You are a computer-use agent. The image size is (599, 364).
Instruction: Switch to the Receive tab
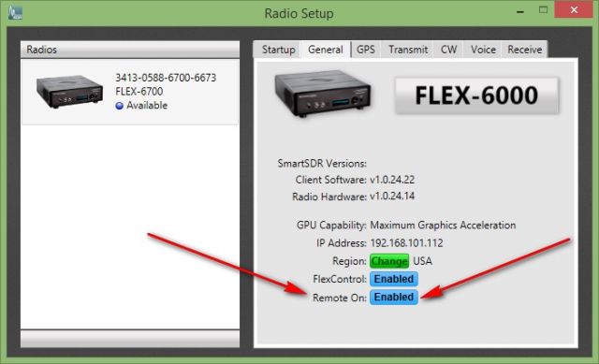[524, 50]
